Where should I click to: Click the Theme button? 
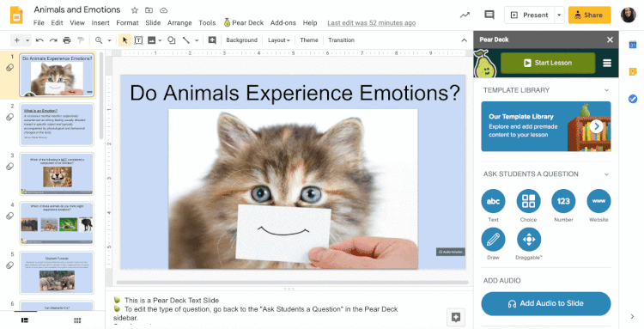coord(309,40)
